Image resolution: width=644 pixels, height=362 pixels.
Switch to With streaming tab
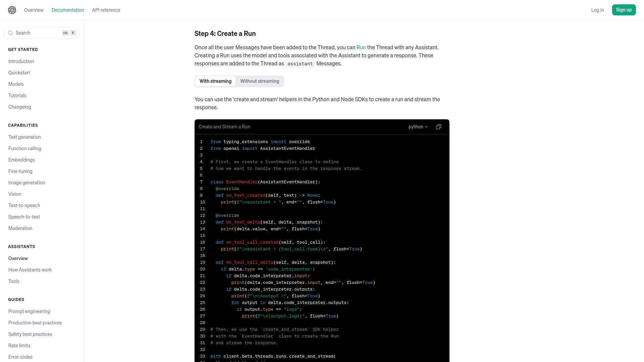215,81
